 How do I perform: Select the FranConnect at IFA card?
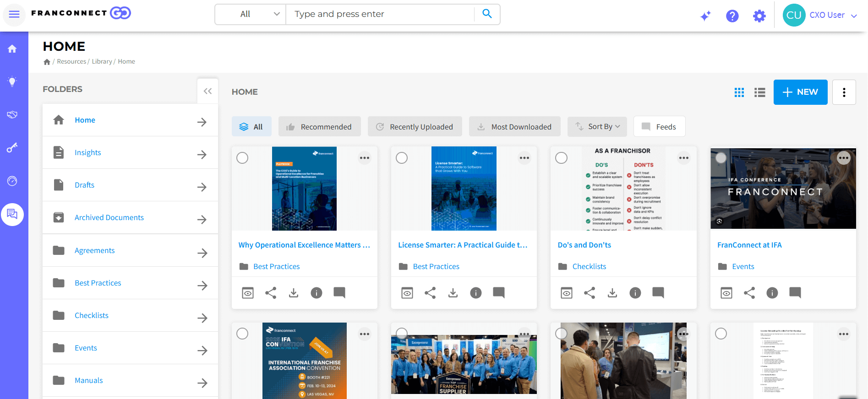click(x=721, y=158)
